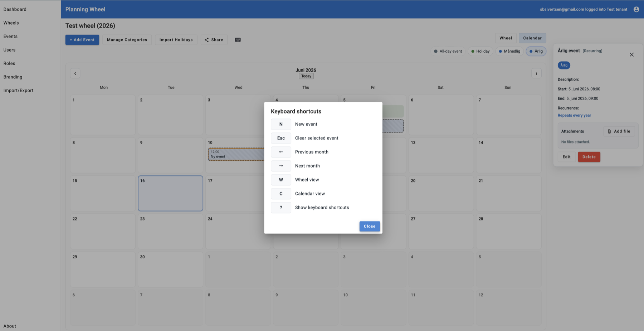Switch to the Wheel view tab
This screenshot has height=331, width=644.
tap(506, 38)
